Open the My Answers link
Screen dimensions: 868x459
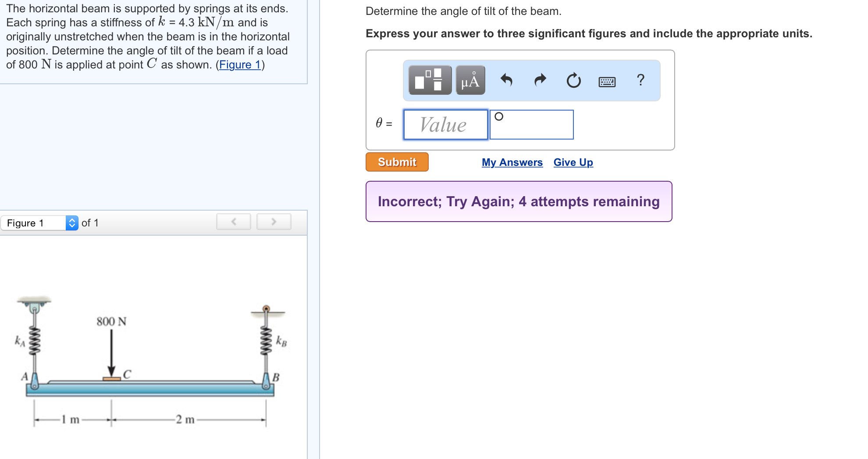(x=512, y=162)
